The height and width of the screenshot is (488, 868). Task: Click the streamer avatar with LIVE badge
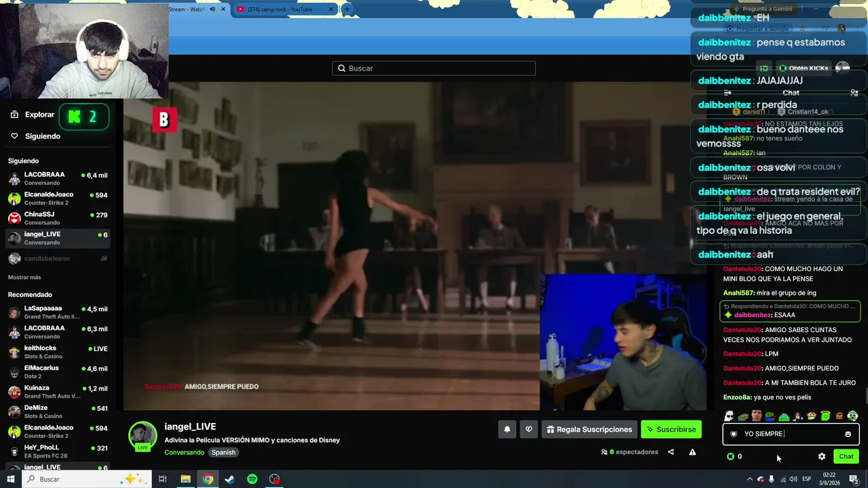142,436
